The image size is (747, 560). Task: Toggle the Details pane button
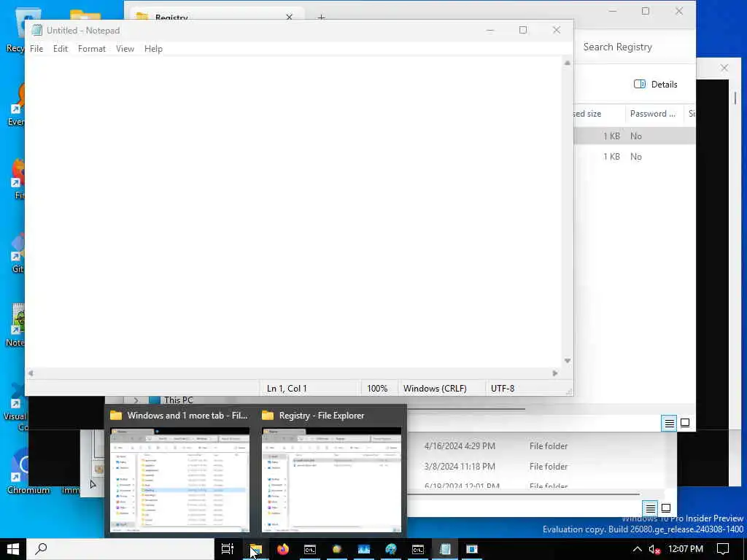[656, 85]
